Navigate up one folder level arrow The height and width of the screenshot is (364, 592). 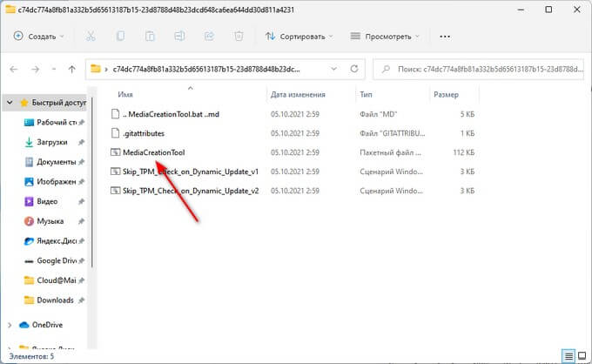71,70
